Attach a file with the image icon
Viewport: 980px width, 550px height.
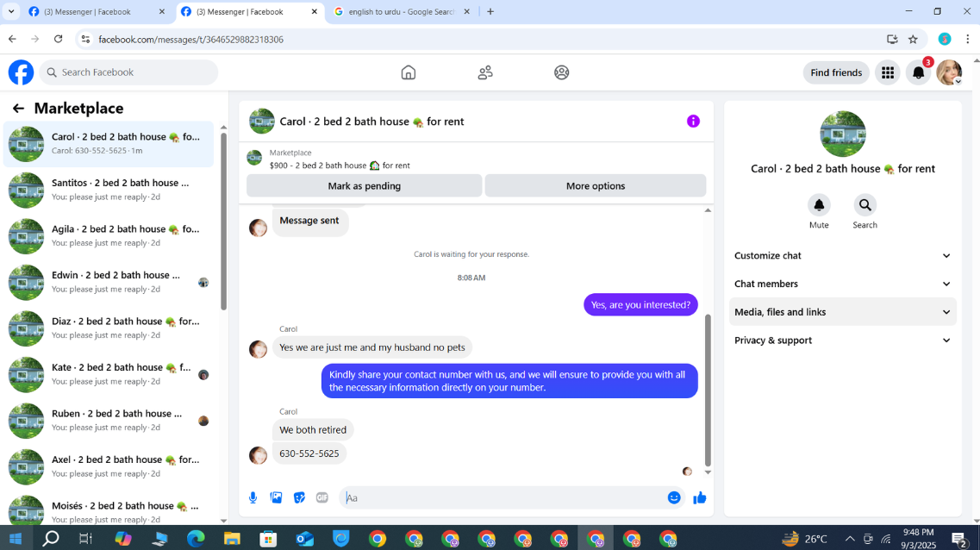[x=276, y=497]
